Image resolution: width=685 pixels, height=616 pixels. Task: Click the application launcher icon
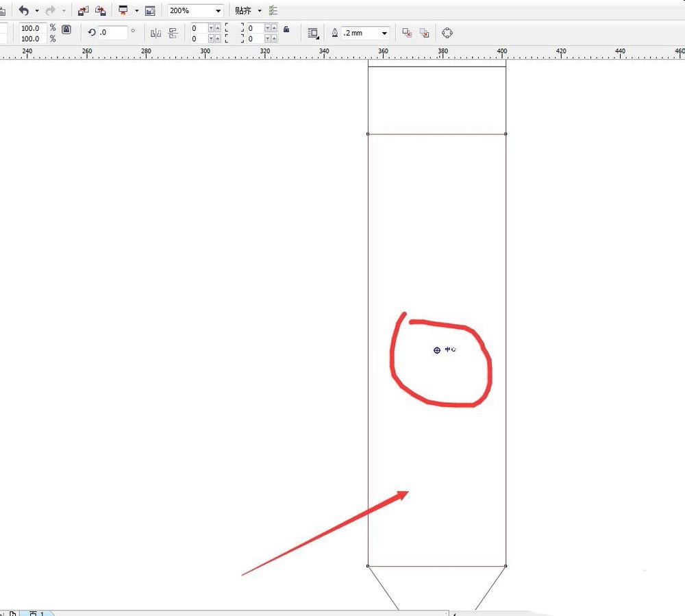[x=123, y=11]
